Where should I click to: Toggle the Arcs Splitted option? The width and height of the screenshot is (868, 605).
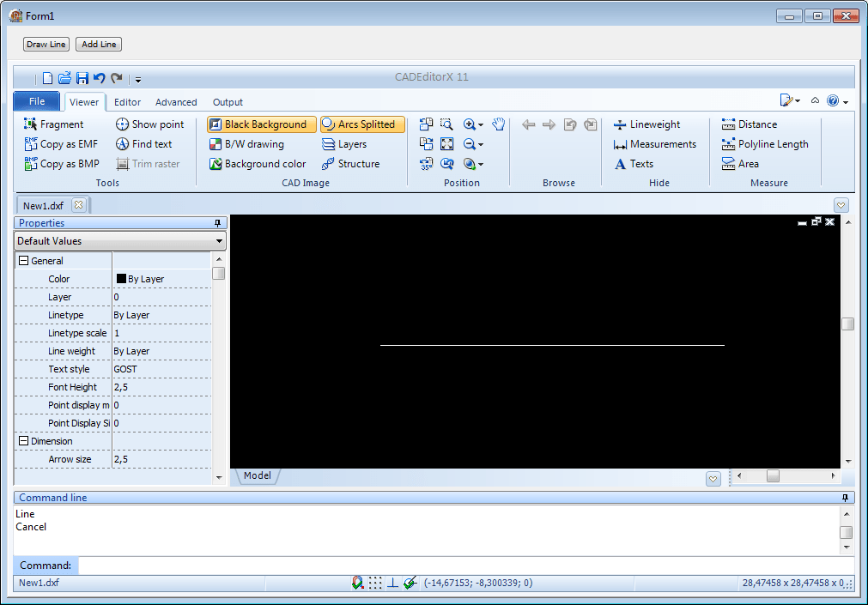coord(362,124)
